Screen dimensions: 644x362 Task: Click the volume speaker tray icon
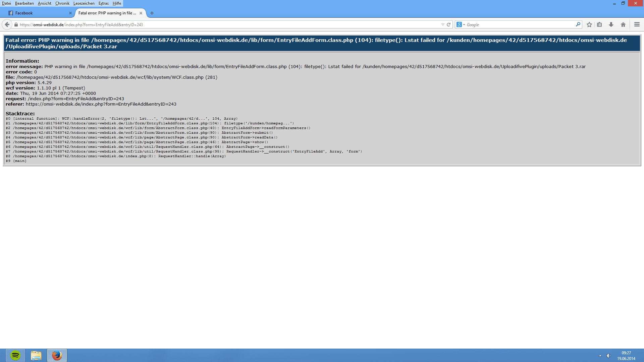click(x=608, y=356)
